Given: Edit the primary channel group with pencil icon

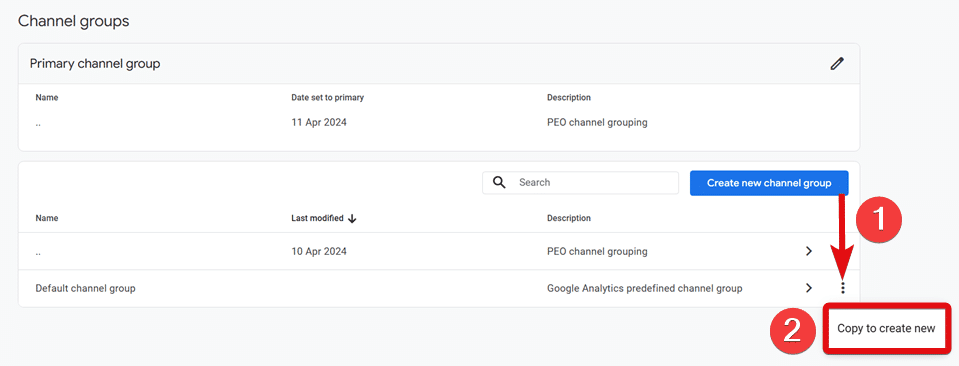Looking at the screenshot, I should (837, 63).
